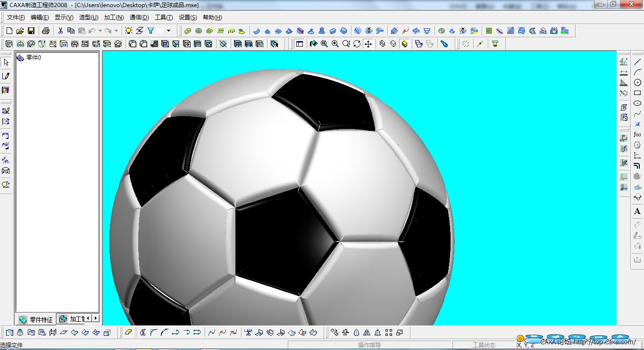Open the 编辑(E) menu
The height and width of the screenshot is (350, 644).
40,17
